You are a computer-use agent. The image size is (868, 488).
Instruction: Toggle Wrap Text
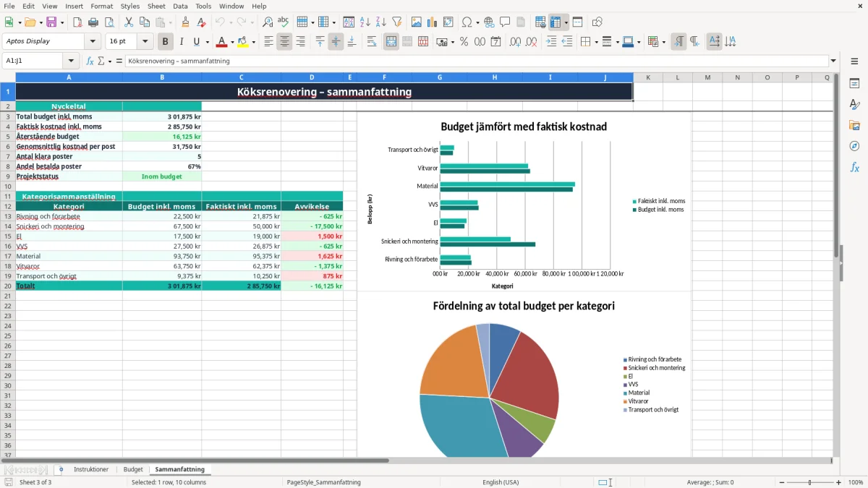tap(372, 42)
